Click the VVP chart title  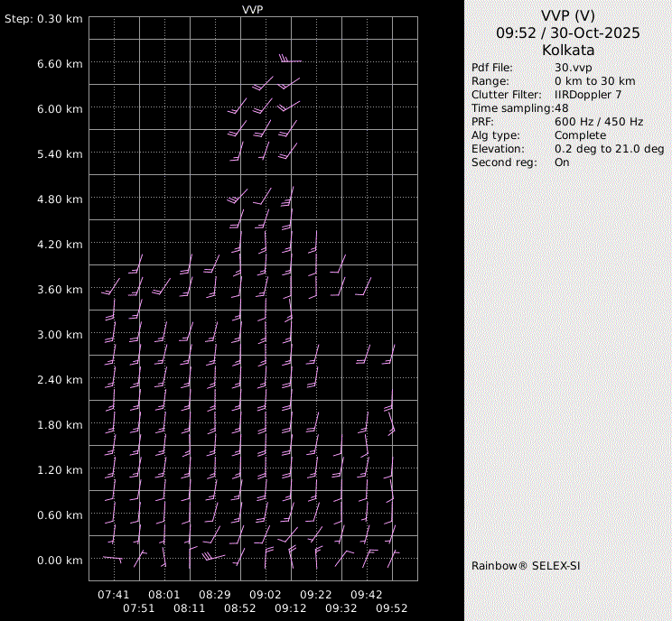pos(253,9)
